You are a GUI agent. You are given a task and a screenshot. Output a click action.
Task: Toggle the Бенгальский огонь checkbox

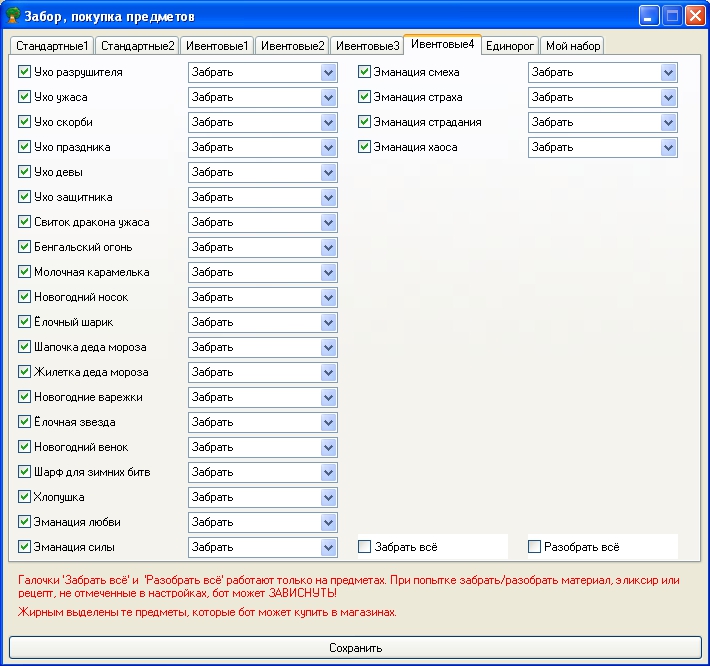pyautogui.click(x=25, y=247)
